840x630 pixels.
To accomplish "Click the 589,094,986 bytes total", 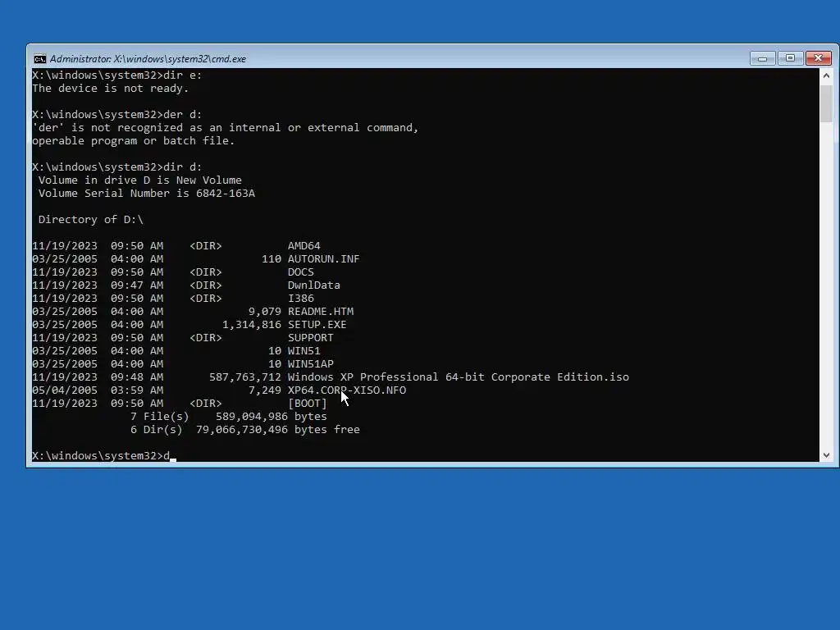I will coord(271,416).
